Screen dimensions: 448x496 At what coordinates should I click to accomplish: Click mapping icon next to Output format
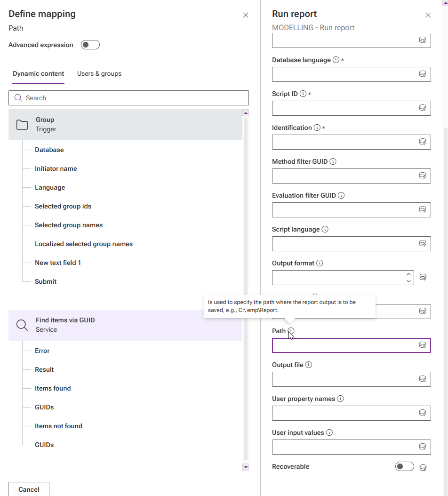click(423, 278)
